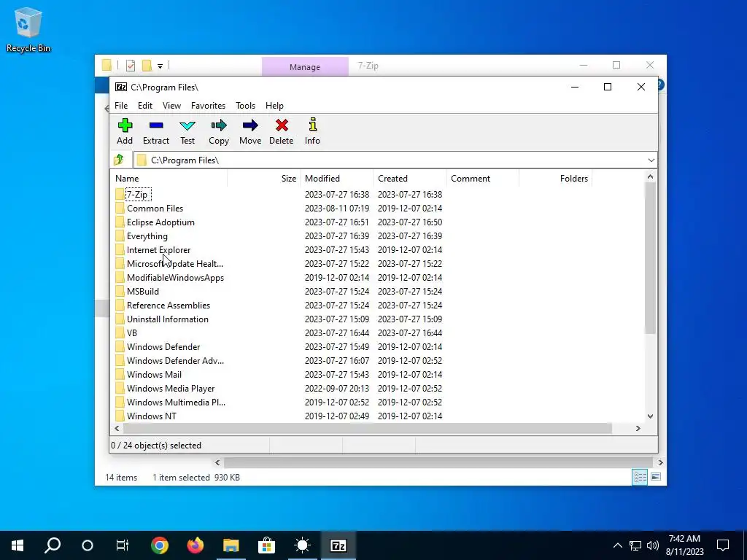The image size is (747, 560).
Task: Click the red Delete toolbar icon
Action: (x=282, y=125)
